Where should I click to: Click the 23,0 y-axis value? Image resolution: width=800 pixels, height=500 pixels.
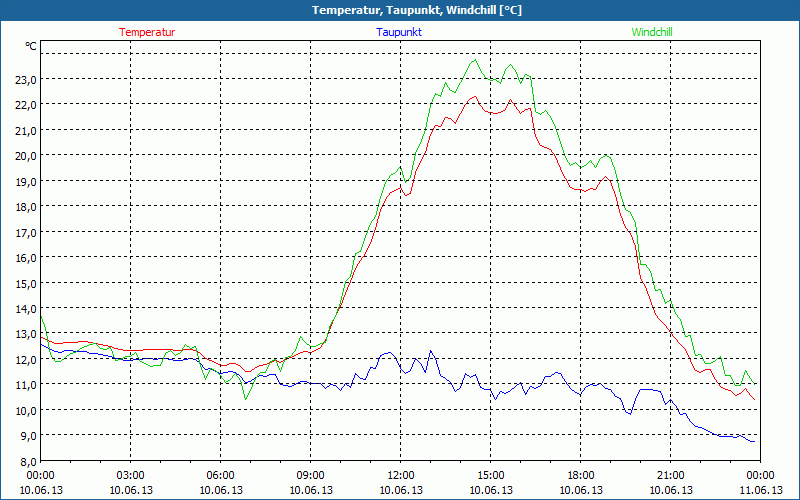click(x=27, y=80)
